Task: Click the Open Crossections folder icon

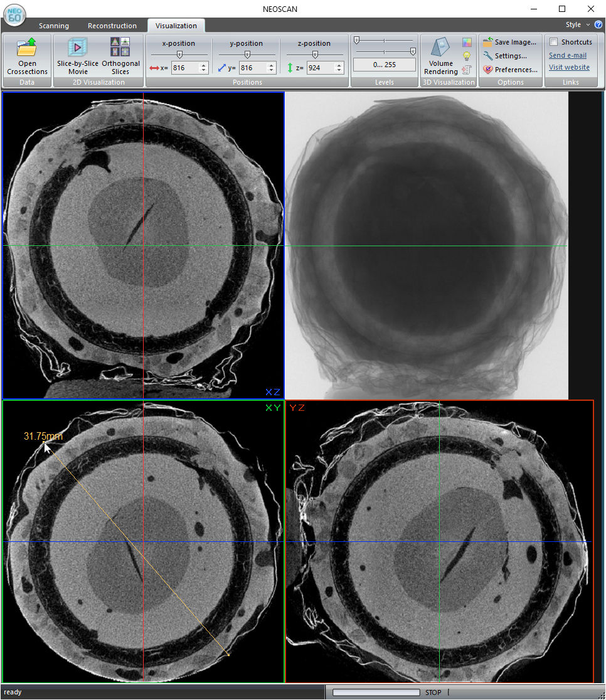Action: click(x=27, y=48)
